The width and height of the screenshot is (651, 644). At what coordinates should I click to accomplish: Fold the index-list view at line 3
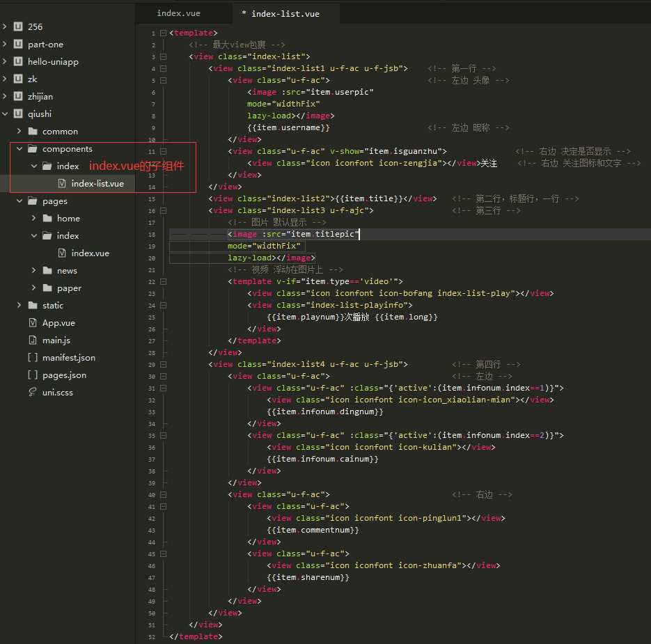tap(163, 56)
